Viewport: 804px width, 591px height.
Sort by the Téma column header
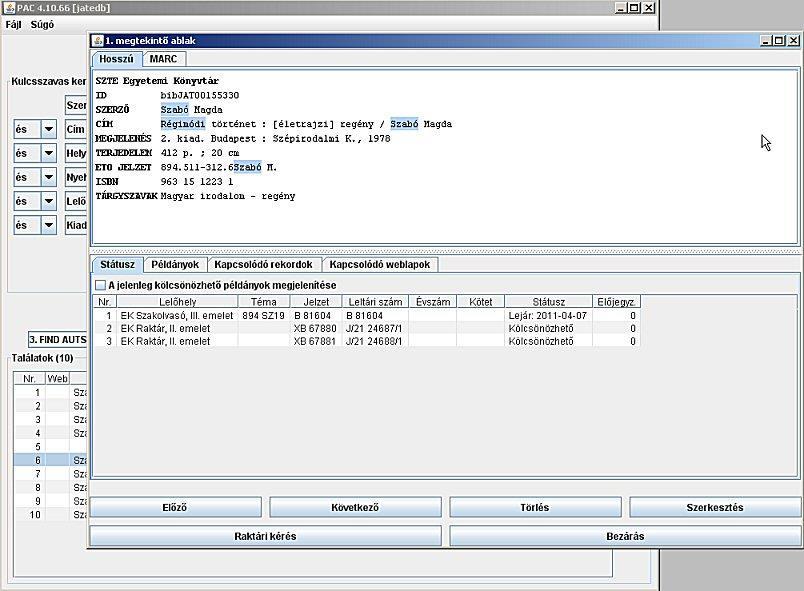pos(264,302)
